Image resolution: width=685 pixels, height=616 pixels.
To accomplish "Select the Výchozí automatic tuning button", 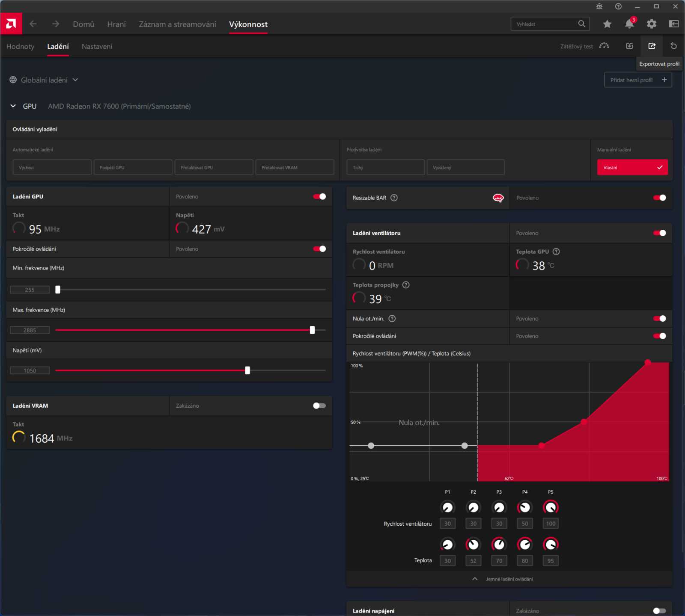I will tap(52, 167).
